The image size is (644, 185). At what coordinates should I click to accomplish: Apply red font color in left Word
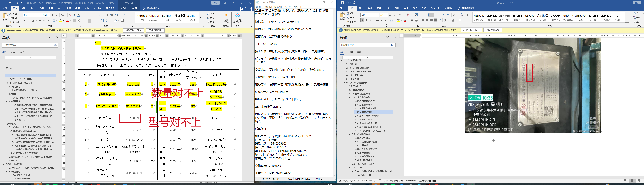click(x=68, y=21)
